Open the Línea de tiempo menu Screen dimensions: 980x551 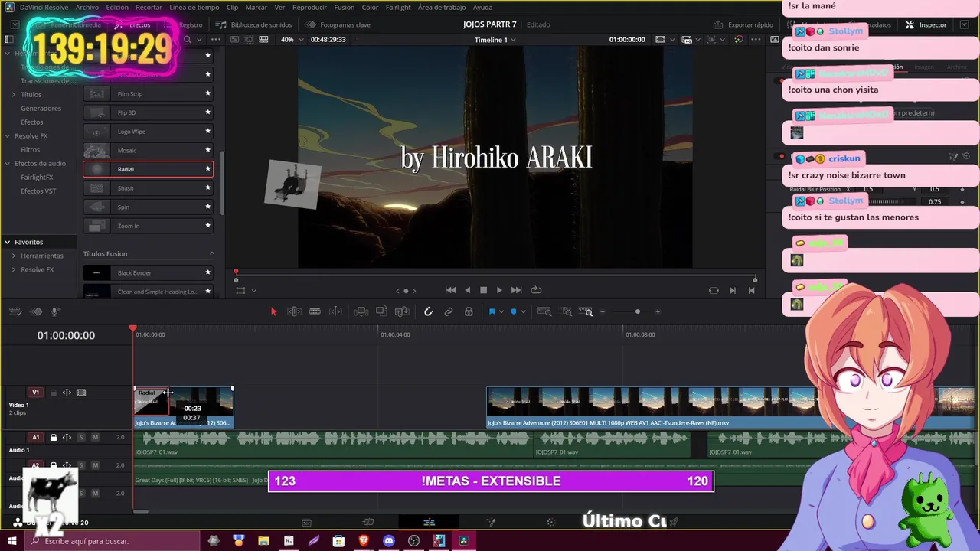(x=194, y=7)
